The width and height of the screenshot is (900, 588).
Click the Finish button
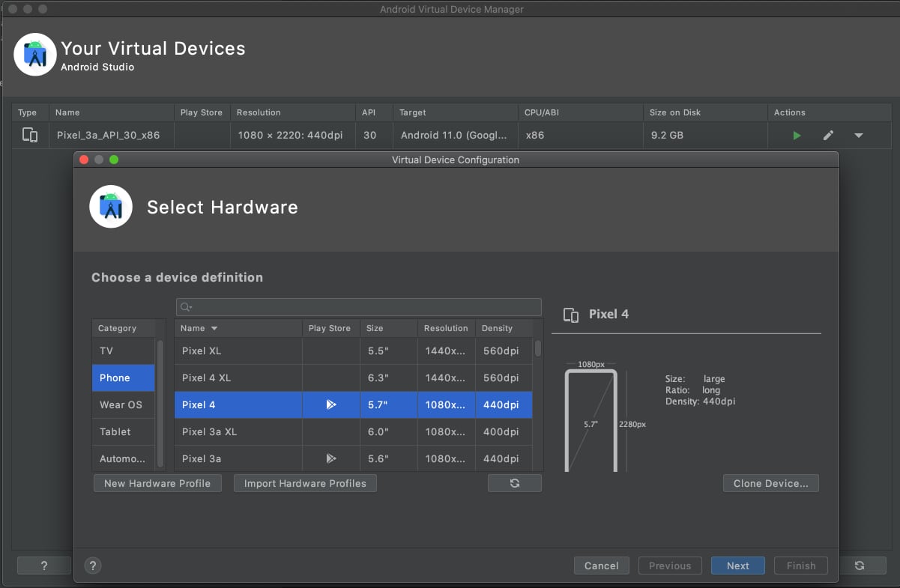801,566
